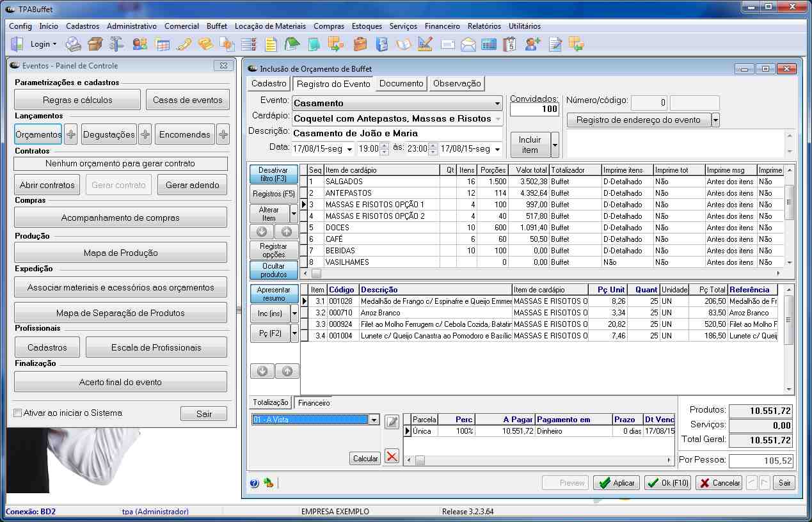Add a new Orçamento with plus button

71,134
